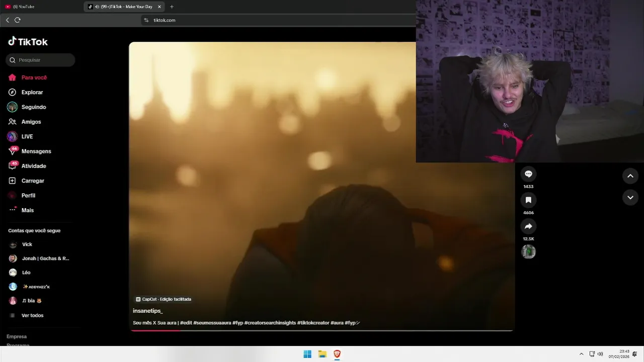Open the video comments
This screenshot has height=362, width=644.
click(528, 174)
